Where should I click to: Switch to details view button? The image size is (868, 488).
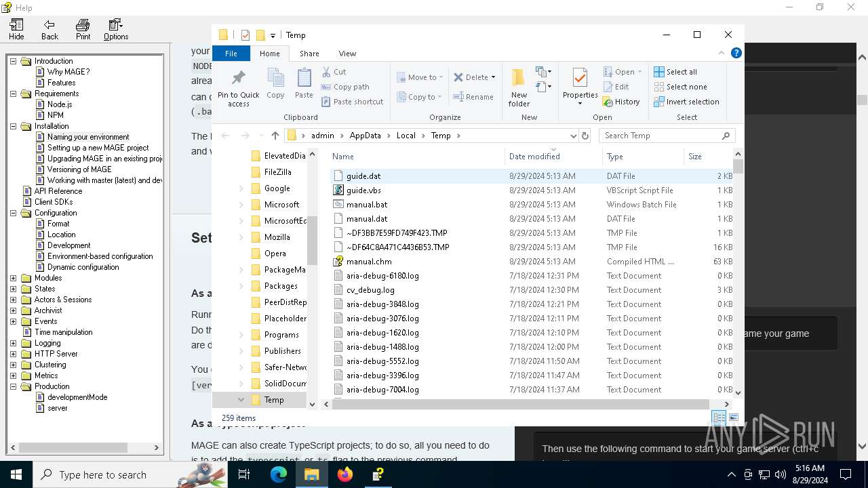point(718,418)
